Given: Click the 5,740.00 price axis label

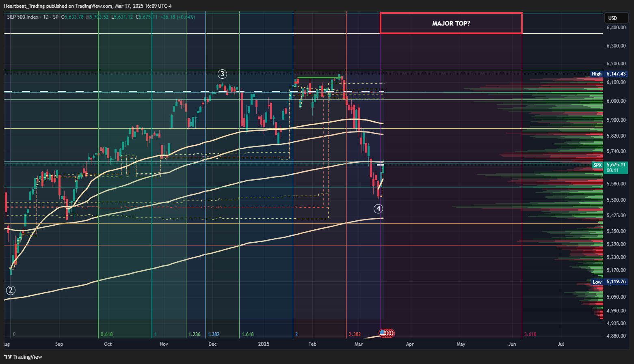Looking at the screenshot, I should tap(616, 151).
